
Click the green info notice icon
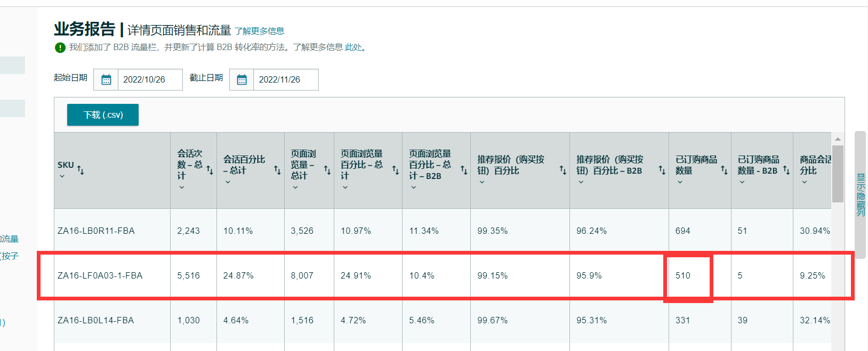click(x=60, y=47)
